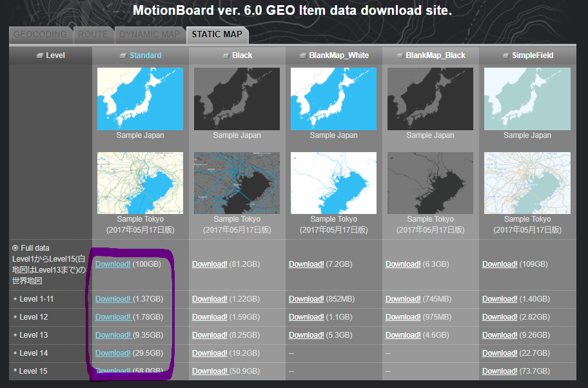Open BlankMap_Black Sample Tokyo thumbnail
Image resolution: width=588 pixels, height=388 pixels.
click(430, 183)
